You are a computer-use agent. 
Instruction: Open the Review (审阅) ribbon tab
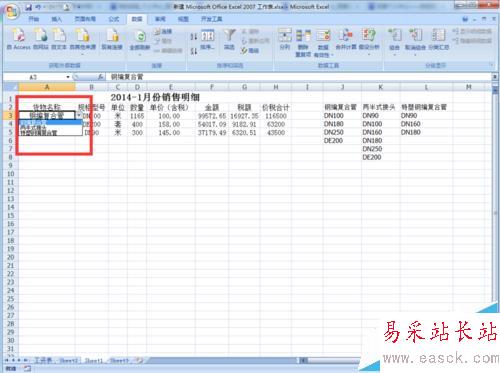(x=160, y=19)
